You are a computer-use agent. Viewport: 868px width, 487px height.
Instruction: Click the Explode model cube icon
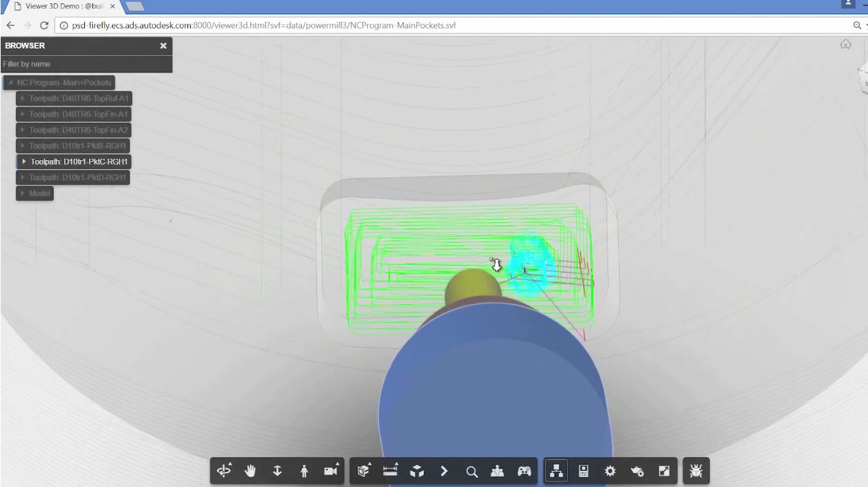coord(417,471)
